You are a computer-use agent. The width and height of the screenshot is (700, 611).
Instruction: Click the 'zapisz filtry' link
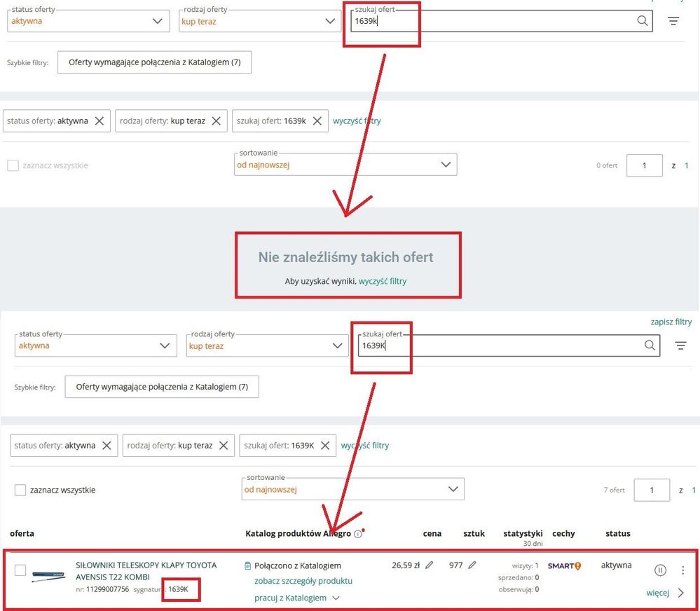pyautogui.click(x=671, y=322)
